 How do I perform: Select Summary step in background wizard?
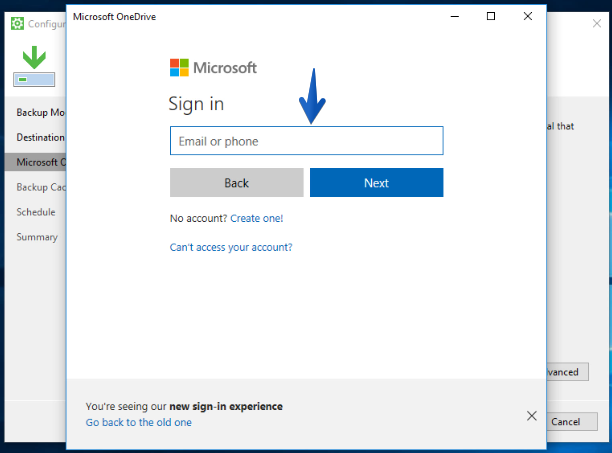pyautogui.click(x=37, y=237)
